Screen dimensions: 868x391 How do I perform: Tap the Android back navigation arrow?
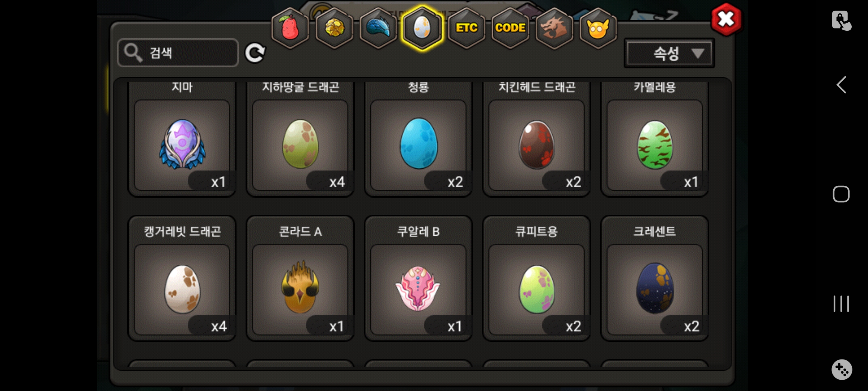tap(841, 85)
